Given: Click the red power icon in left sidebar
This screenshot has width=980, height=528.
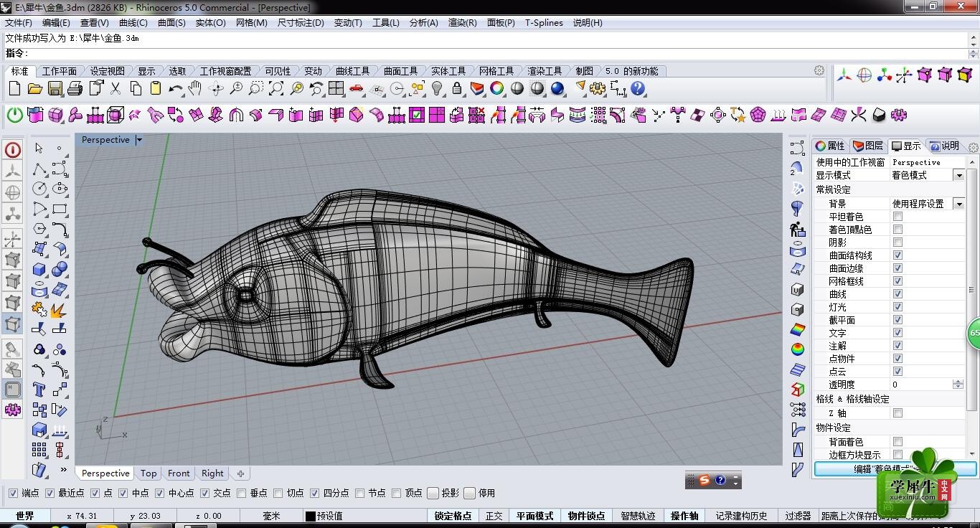Looking at the screenshot, I should coord(13,150).
